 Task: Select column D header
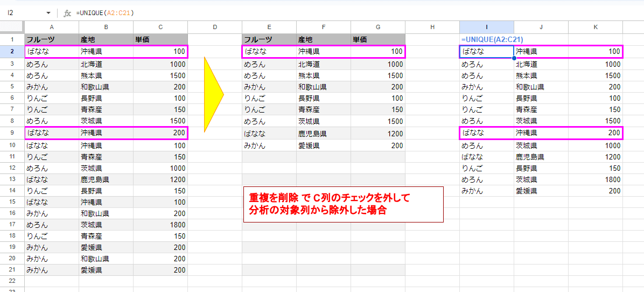(215, 27)
